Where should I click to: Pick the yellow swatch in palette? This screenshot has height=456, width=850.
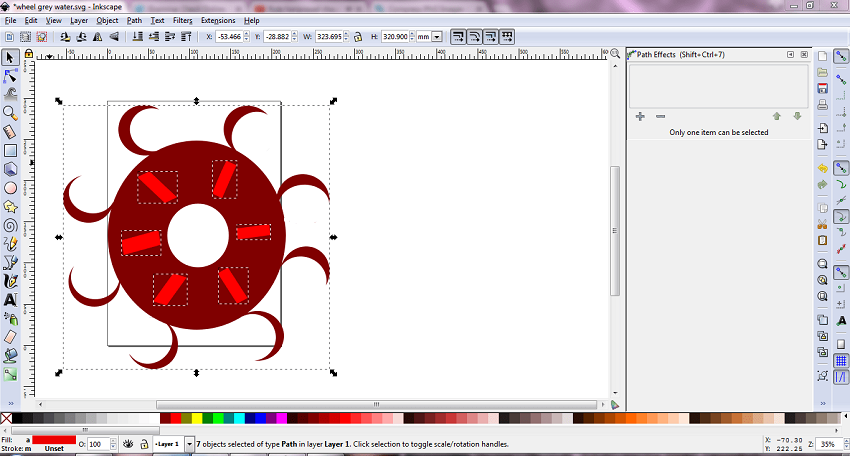pos(197,418)
